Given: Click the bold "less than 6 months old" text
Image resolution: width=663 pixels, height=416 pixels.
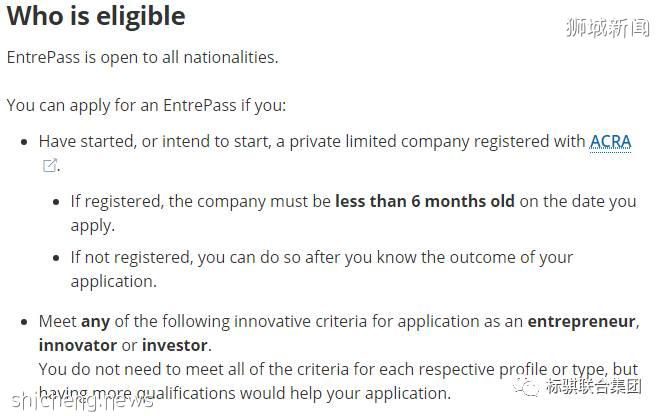Looking at the screenshot, I should (x=425, y=201).
